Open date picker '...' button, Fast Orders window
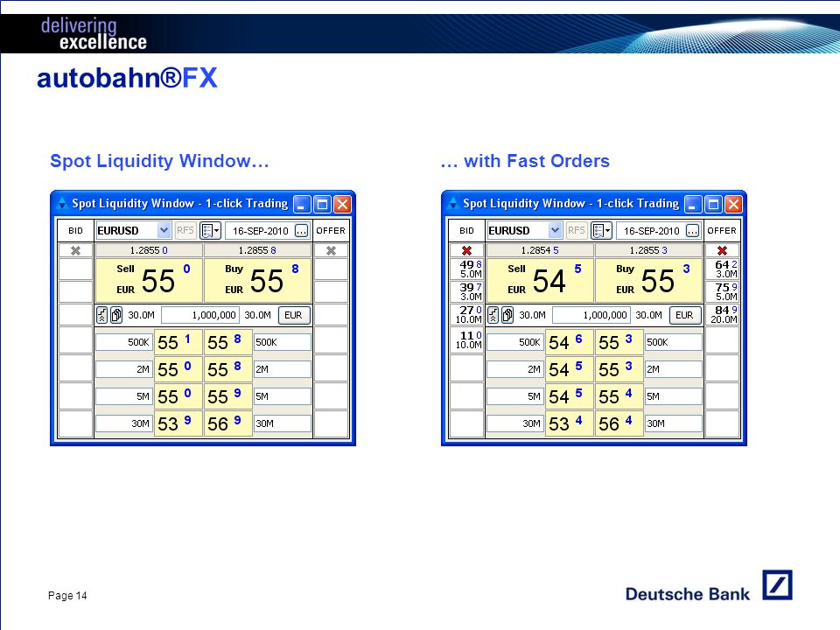 [693, 231]
